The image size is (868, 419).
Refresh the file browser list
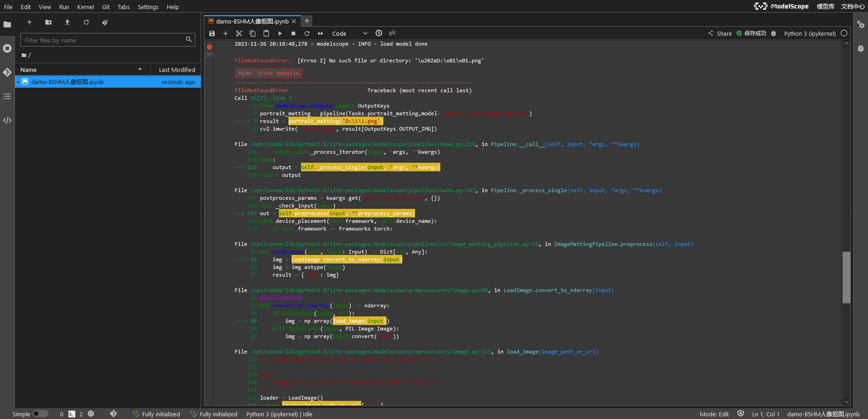coord(86,22)
